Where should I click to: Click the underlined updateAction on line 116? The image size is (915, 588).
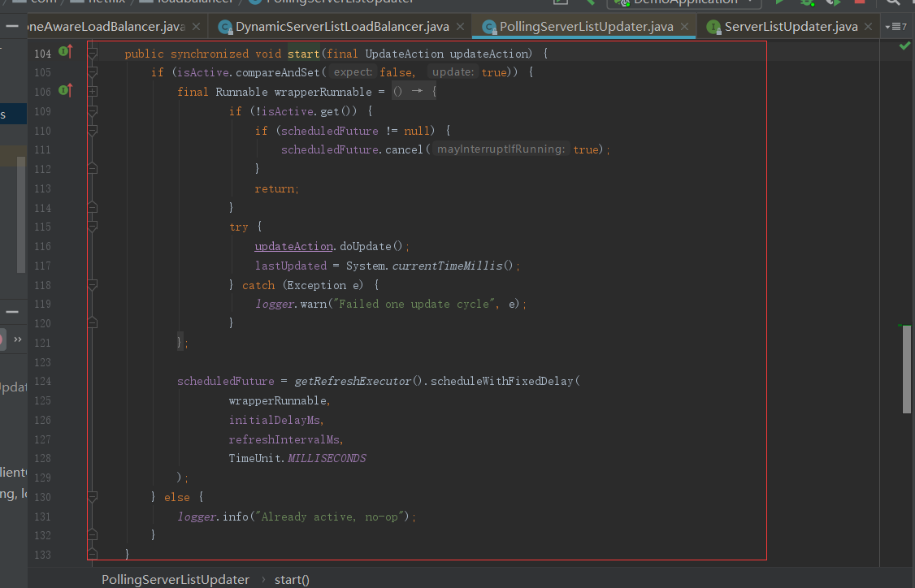click(x=294, y=246)
